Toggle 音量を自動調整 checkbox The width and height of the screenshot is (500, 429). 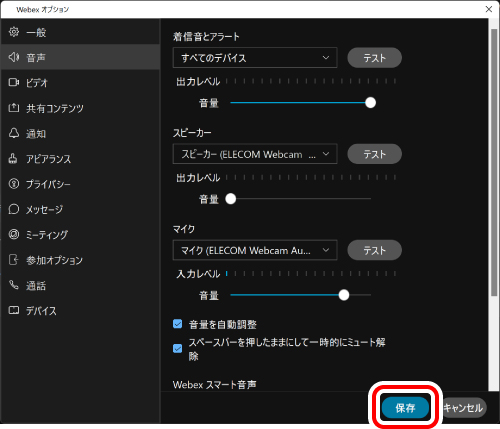point(178,324)
